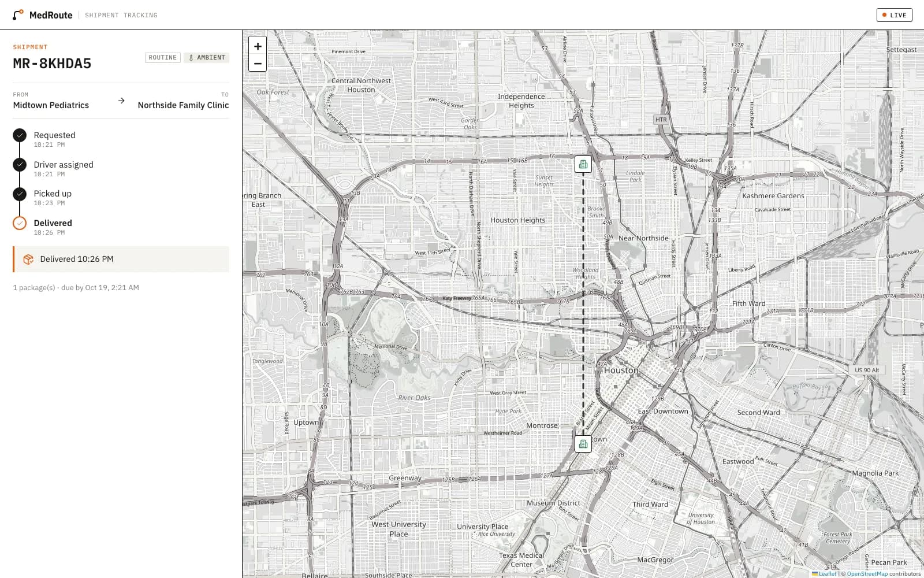Select the Midtown Pediatrics map marker
This screenshot has width=924, height=578.
[x=583, y=444]
